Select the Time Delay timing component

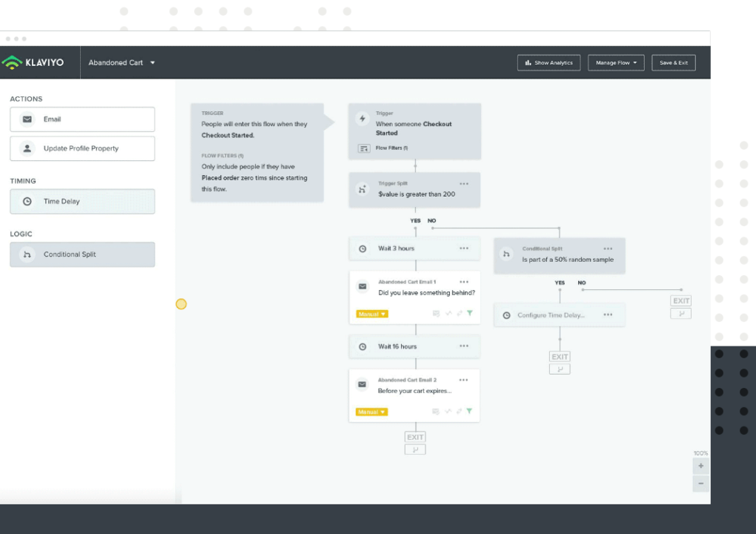coord(82,202)
